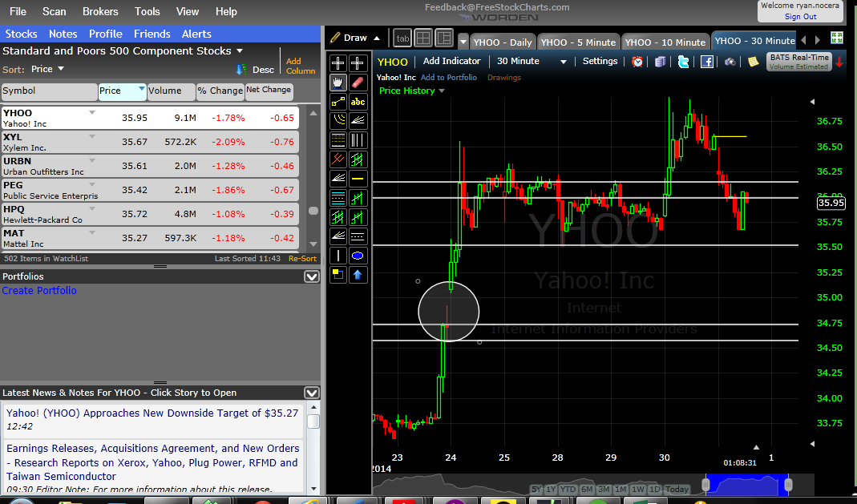Click the chart time range slider
857x504 pixels.
(x=747, y=485)
